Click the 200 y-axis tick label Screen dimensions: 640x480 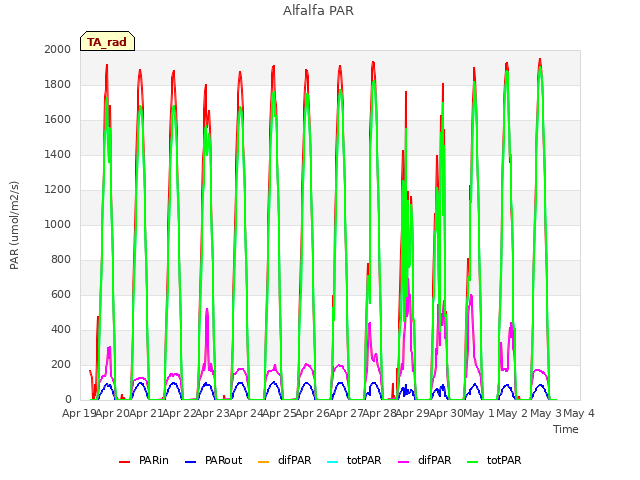tap(61, 364)
